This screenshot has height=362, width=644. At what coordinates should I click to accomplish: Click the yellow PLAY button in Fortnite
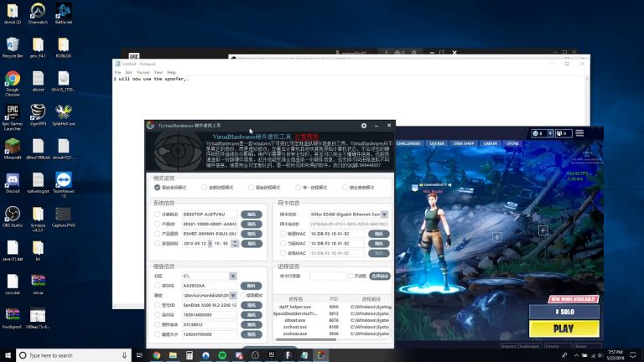[x=563, y=328]
